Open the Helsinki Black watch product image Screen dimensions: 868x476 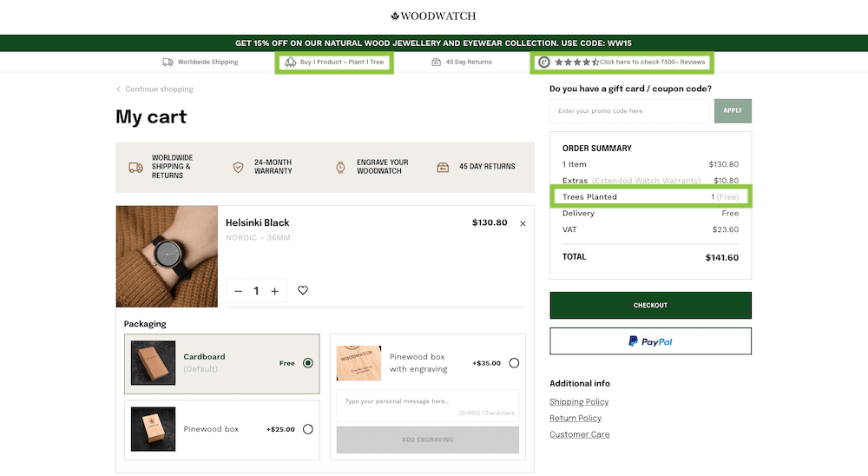click(167, 256)
